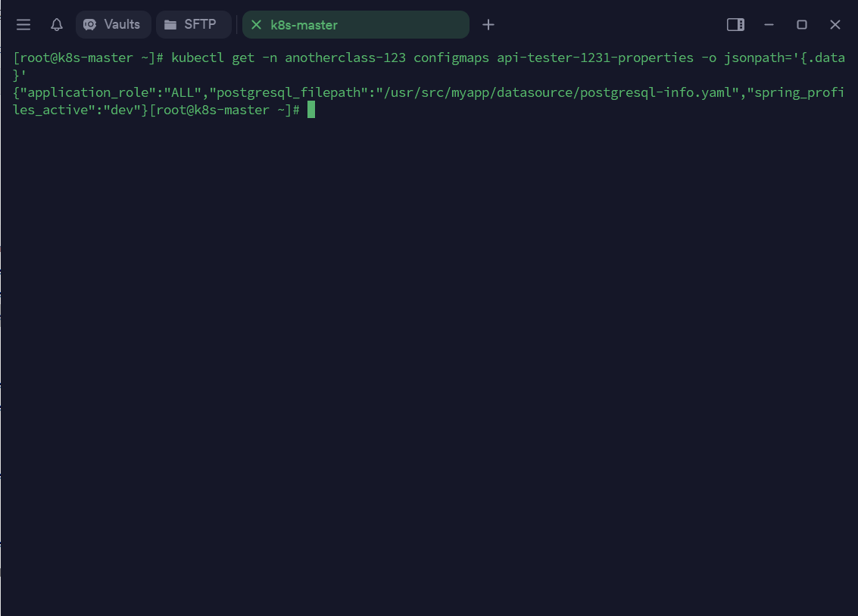Click the terminal cursor at prompt
The height and width of the screenshot is (616, 858).
tap(310, 110)
